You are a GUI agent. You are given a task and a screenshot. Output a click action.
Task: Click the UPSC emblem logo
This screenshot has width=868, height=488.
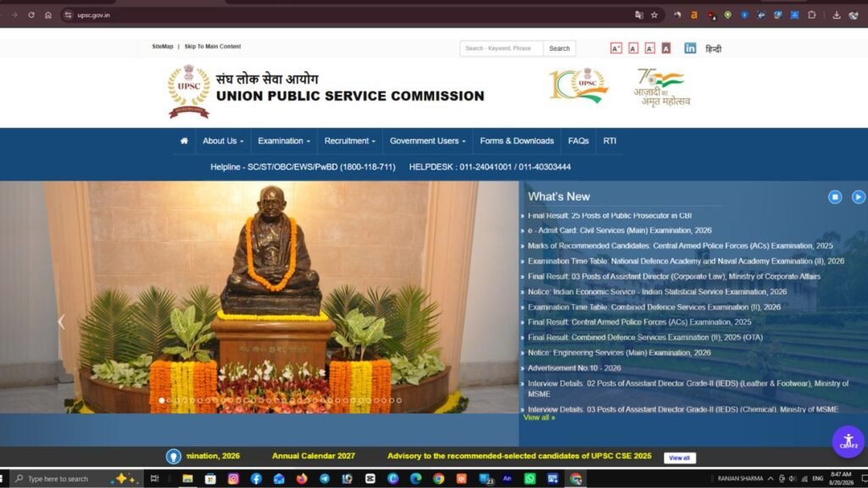[x=189, y=91]
